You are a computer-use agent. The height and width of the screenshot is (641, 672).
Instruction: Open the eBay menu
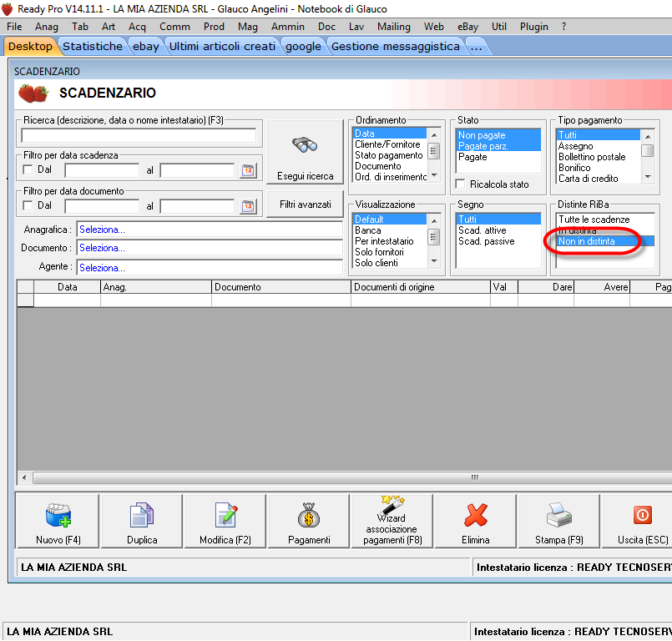click(467, 27)
